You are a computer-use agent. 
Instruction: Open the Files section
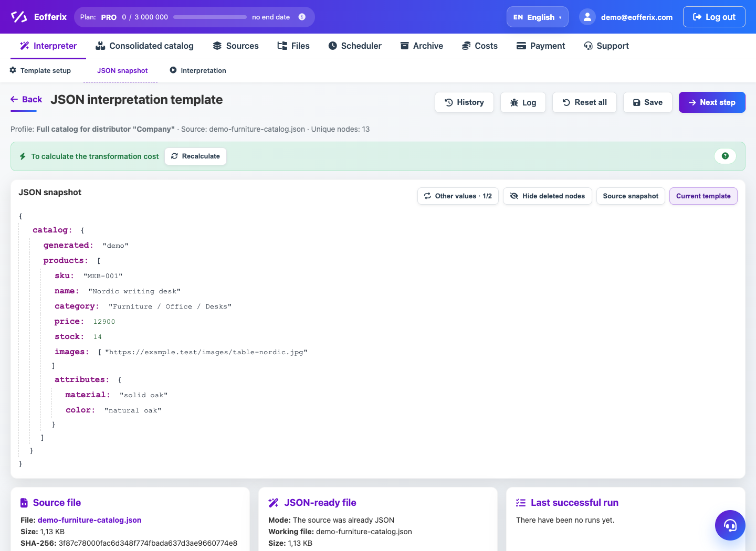click(293, 46)
